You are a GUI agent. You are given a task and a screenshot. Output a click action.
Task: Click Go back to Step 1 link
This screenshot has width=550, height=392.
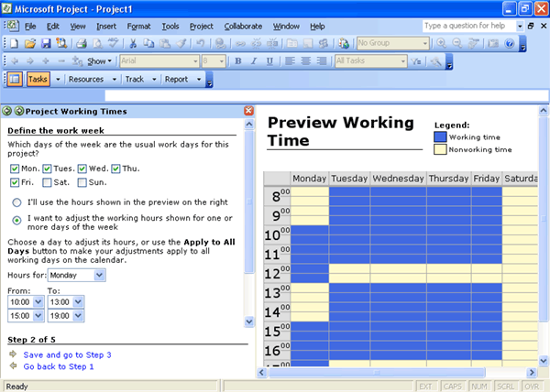[59, 366]
